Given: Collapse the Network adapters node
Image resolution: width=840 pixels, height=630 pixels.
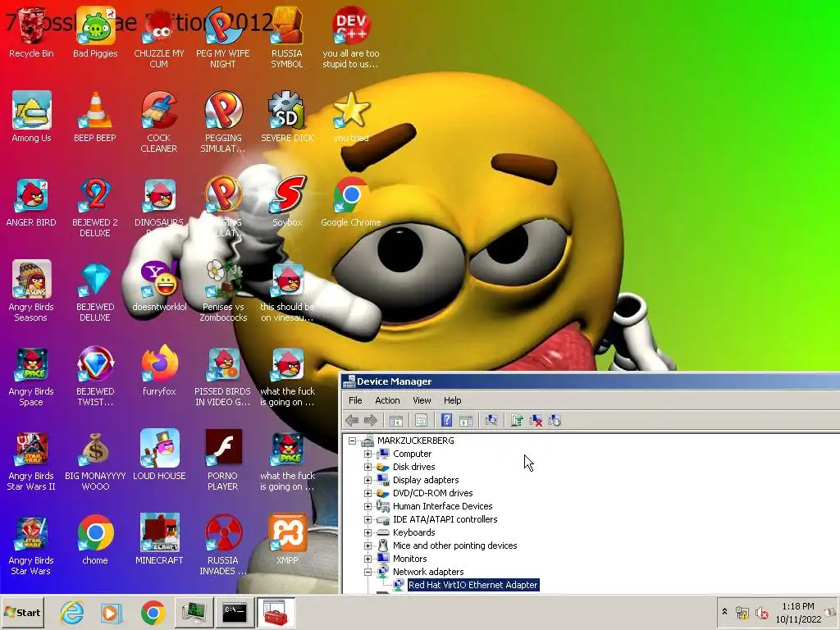Looking at the screenshot, I should (x=368, y=572).
